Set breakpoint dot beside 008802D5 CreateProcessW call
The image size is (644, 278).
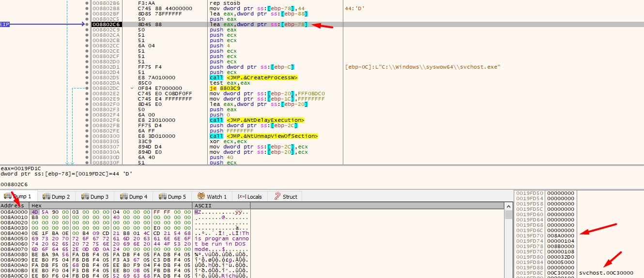[87, 77]
